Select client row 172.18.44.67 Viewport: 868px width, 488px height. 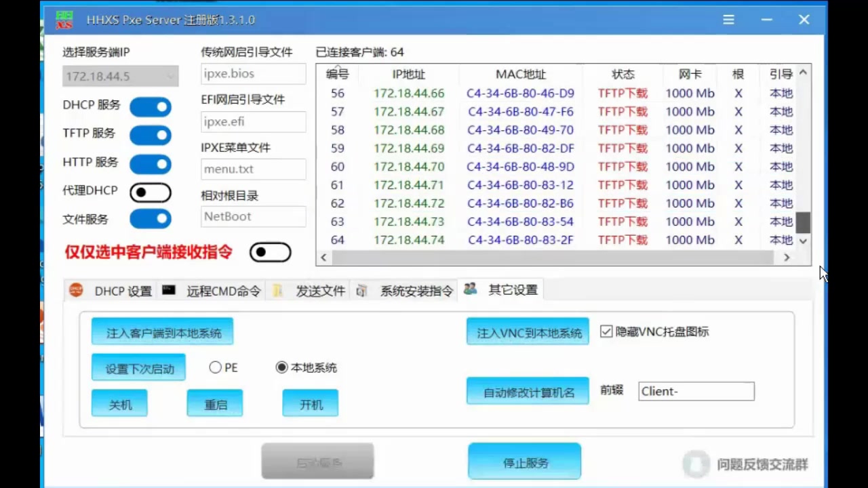coord(556,112)
